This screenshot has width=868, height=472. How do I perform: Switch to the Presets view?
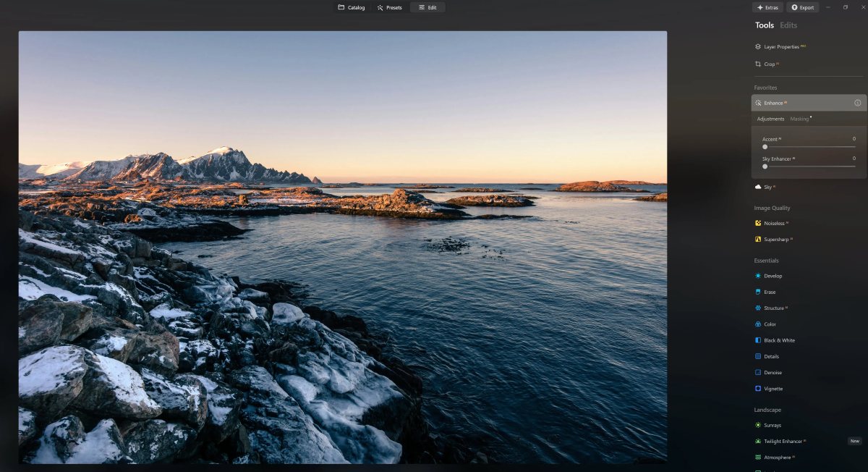tap(389, 7)
